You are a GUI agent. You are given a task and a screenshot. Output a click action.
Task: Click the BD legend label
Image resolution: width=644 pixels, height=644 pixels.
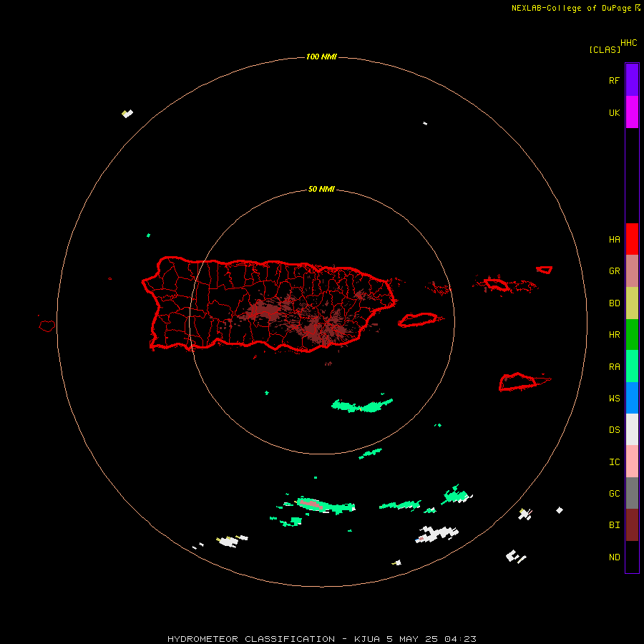pyautogui.click(x=614, y=303)
